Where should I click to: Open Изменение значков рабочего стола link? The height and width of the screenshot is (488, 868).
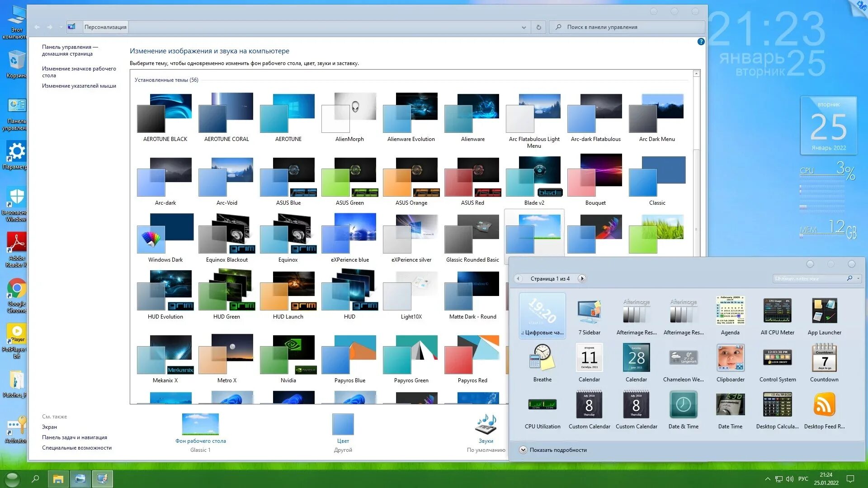point(79,72)
